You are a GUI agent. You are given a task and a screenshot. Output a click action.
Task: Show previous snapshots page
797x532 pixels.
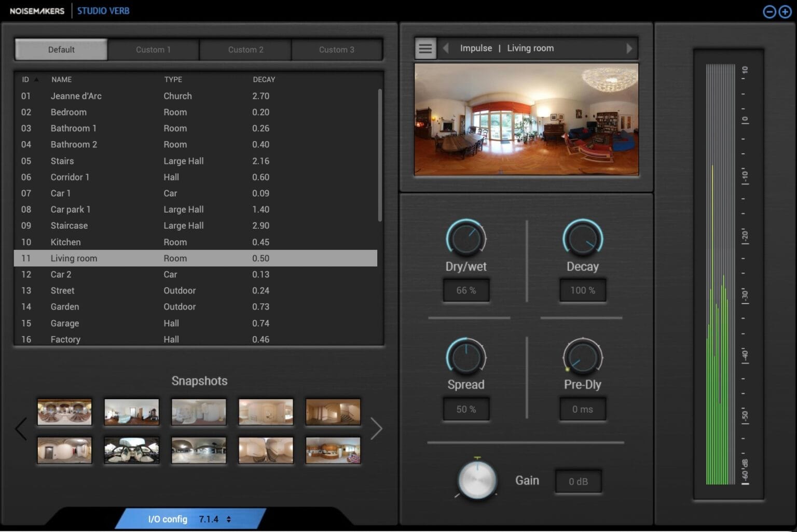click(21, 428)
